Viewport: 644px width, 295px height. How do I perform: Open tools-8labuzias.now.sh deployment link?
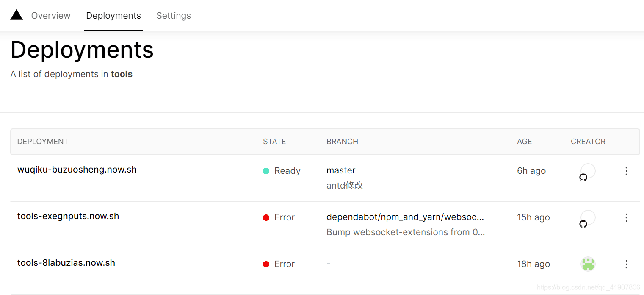coord(66,263)
